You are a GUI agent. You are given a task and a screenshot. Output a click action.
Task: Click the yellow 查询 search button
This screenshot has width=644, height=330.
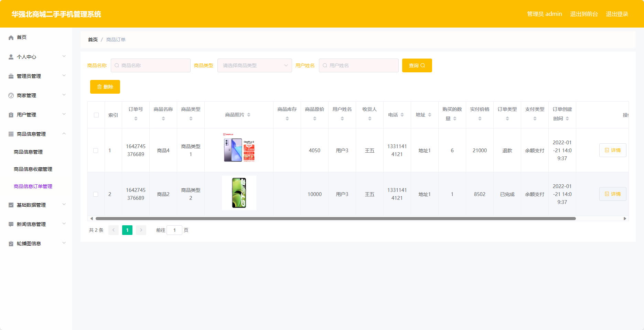pyautogui.click(x=417, y=65)
